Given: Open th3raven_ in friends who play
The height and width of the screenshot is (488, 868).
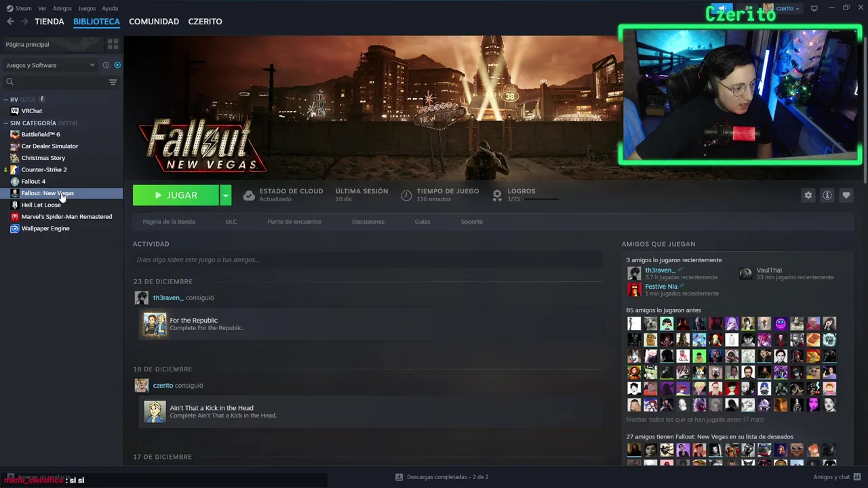Looking at the screenshot, I should (660, 270).
